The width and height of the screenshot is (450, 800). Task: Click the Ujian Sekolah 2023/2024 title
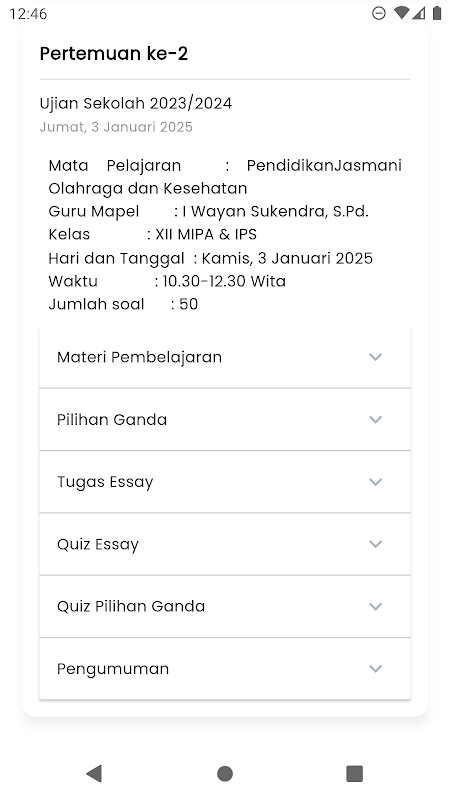click(136, 104)
